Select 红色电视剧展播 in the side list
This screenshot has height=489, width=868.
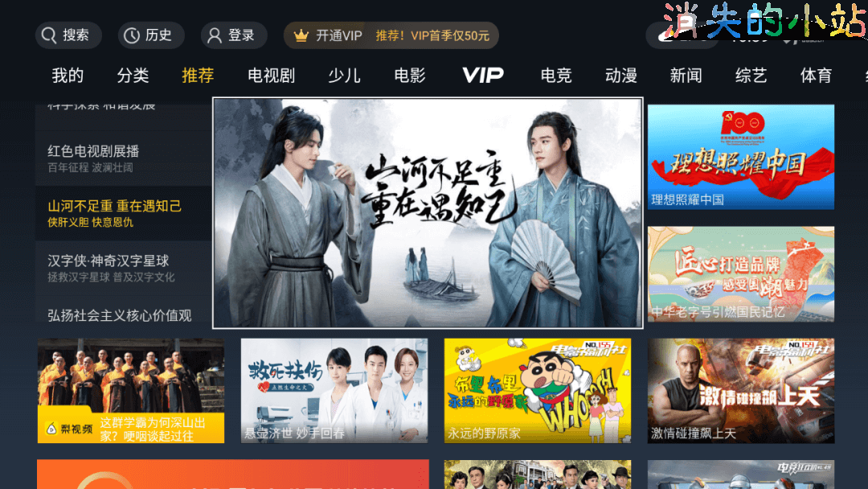(123, 158)
